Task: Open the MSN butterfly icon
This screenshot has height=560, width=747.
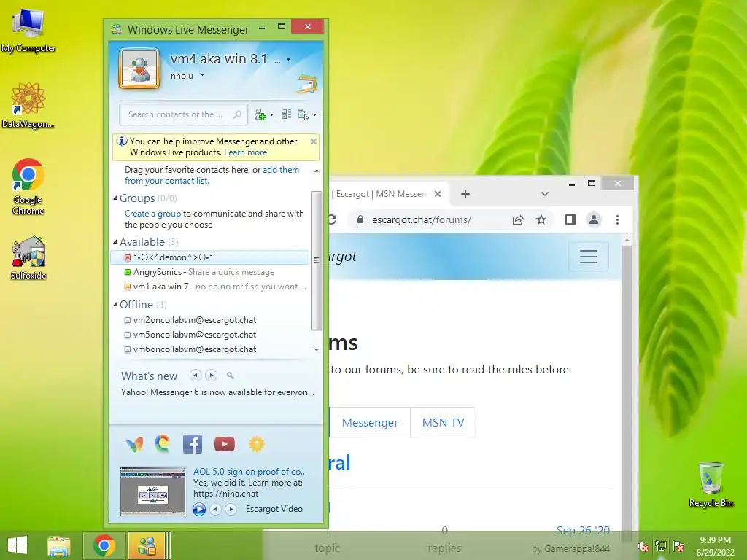Action: (134, 444)
